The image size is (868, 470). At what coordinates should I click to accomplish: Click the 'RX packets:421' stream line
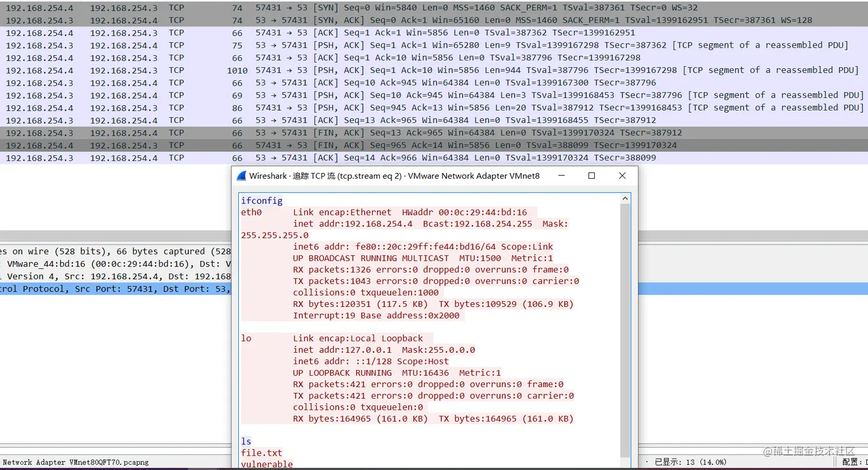pos(428,384)
